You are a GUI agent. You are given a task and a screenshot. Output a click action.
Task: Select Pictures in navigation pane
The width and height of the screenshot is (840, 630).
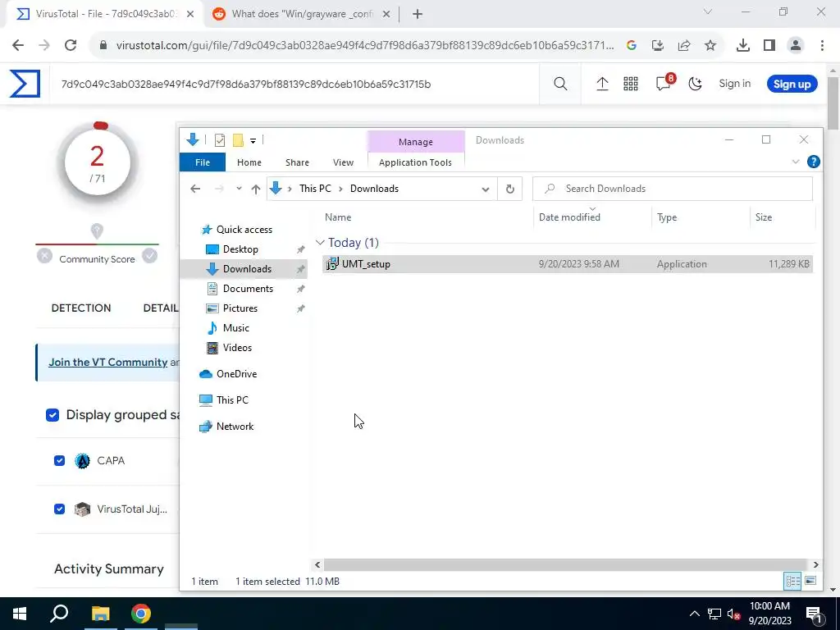point(240,308)
